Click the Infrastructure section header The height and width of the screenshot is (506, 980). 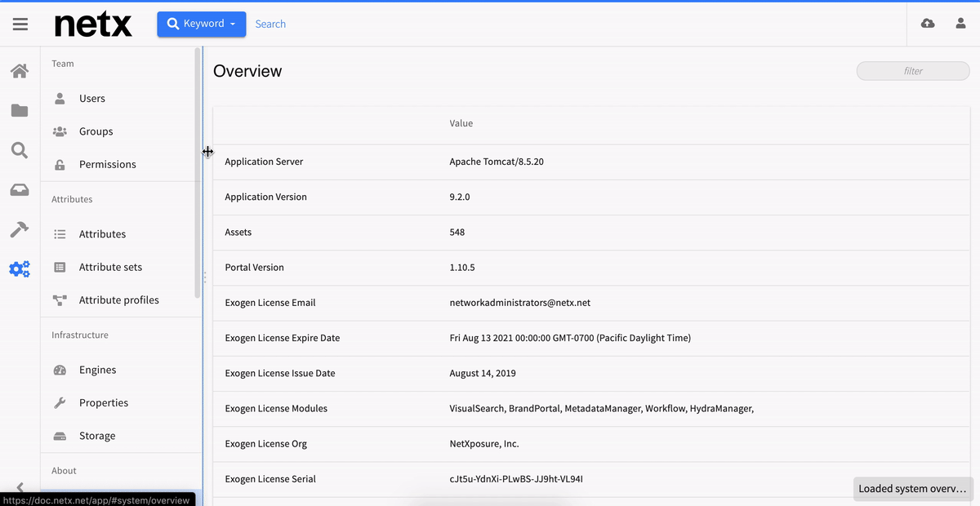80,335
